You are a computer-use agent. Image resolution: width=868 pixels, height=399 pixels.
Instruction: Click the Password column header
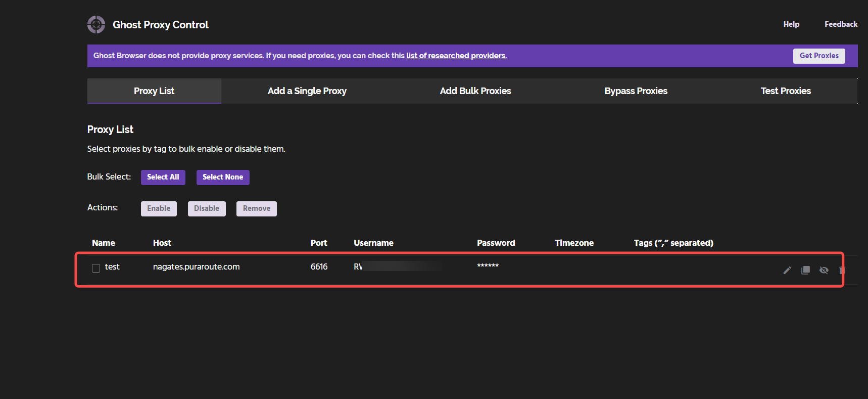[496, 243]
